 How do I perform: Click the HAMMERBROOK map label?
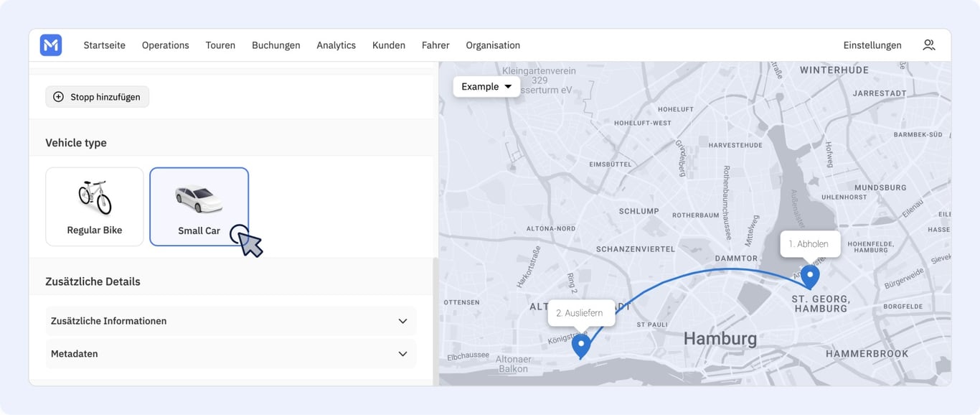867,353
